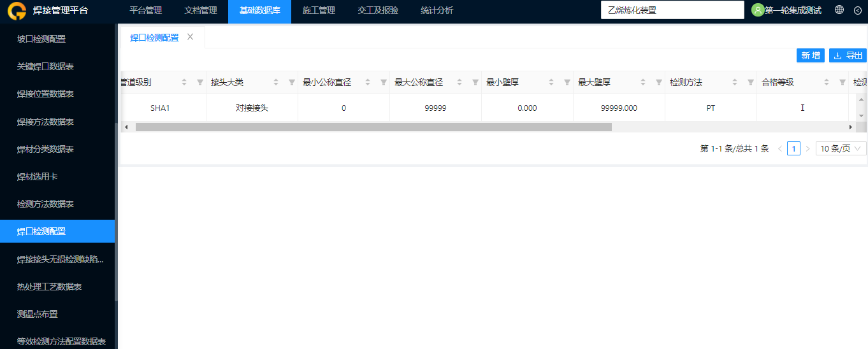The width and height of the screenshot is (868, 349).
Task: Close the 焊口检测配置 tab
Action: pyautogui.click(x=190, y=37)
